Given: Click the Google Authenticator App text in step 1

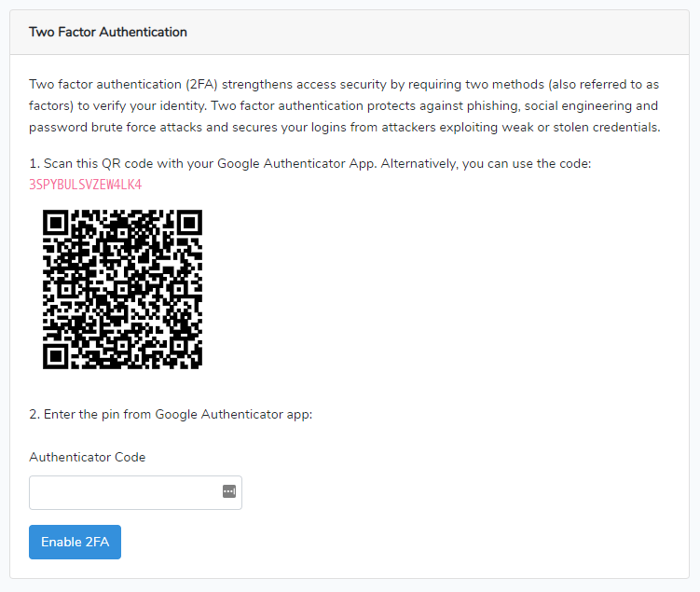Looking at the screenshot, I should coord(296,163).
